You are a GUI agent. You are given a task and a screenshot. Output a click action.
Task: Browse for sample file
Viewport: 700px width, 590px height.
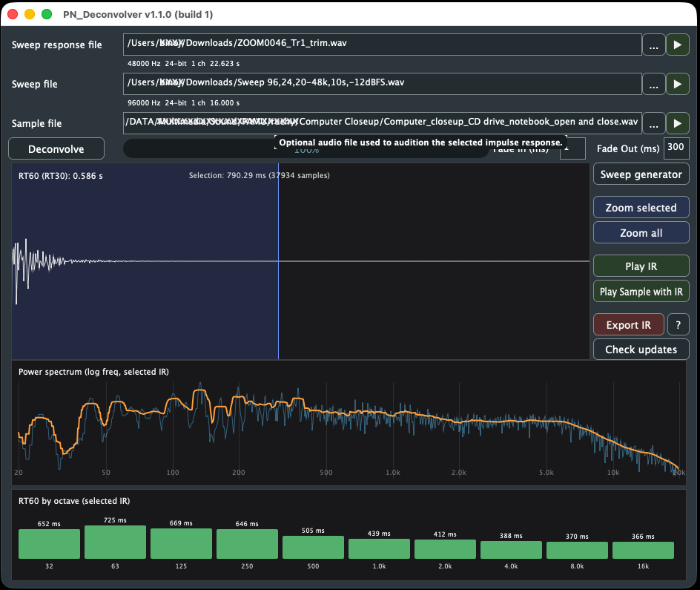653,123
